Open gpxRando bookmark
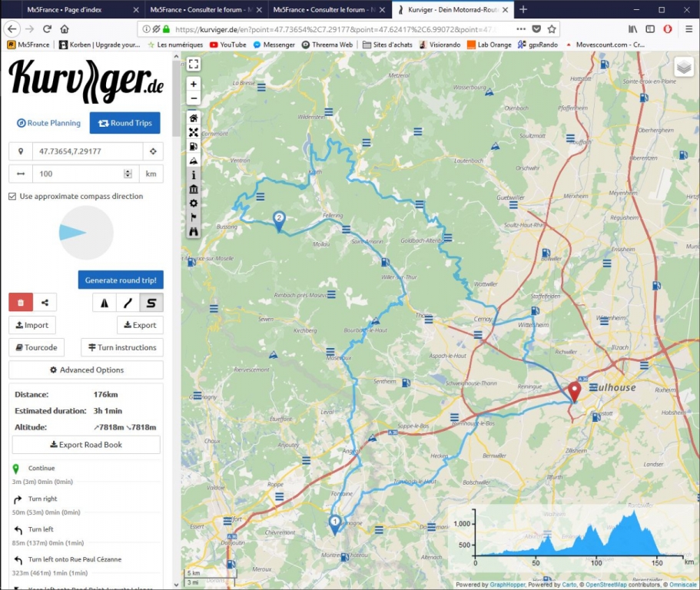Screen dimensions: 700x590 [538, 45]
